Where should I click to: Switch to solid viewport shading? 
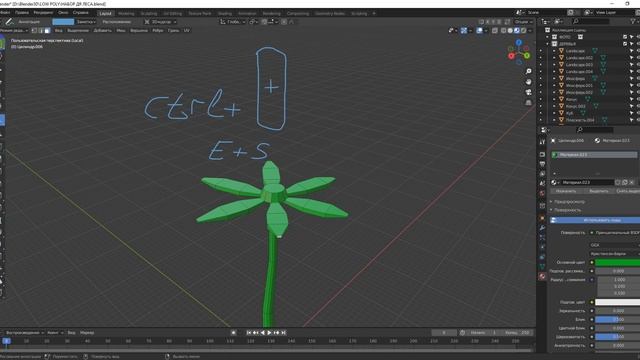[510, 31]
